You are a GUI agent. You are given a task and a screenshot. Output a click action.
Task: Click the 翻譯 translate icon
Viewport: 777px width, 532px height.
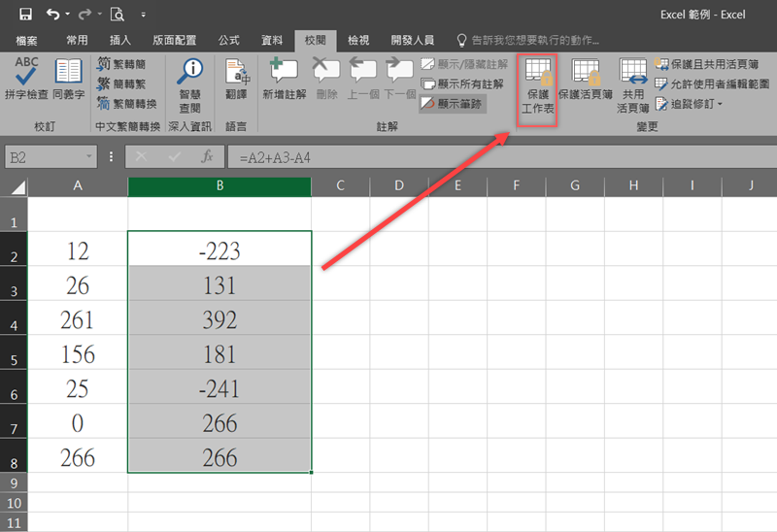(236, 80)
